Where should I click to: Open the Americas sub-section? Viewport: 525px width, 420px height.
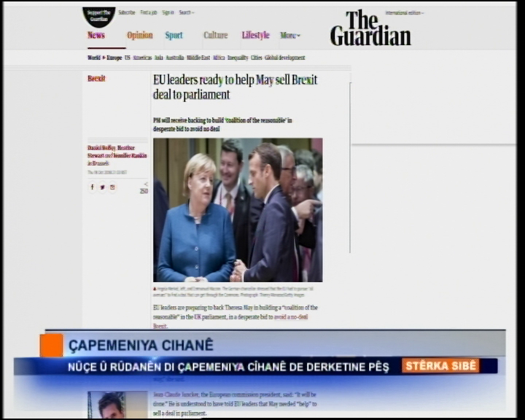click(142, 58)
